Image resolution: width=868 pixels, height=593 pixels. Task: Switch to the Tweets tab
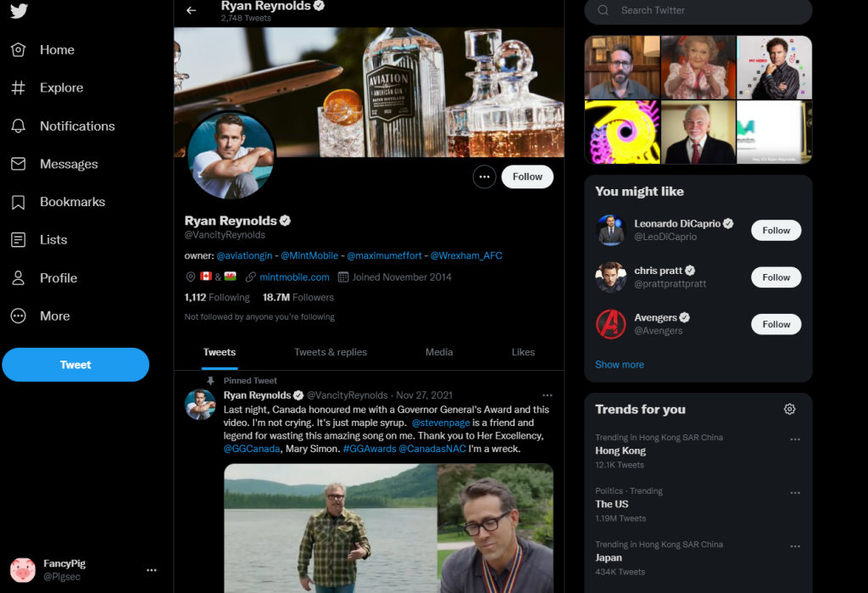pyautogui.click(x=220, y=352)
